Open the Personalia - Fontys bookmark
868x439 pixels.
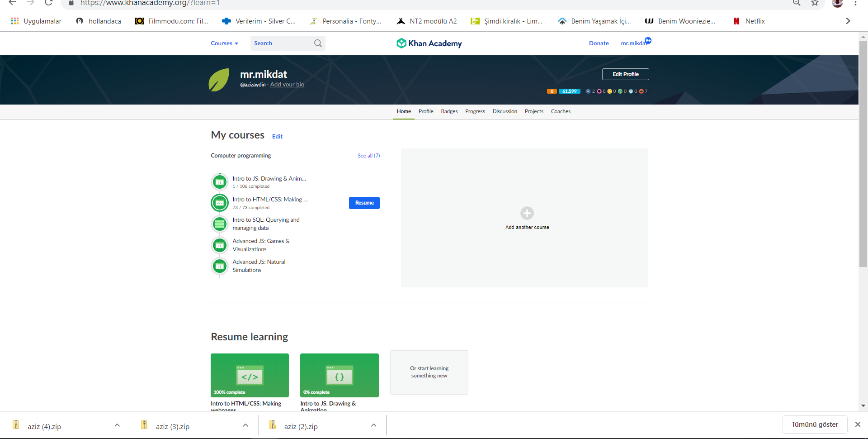tap(345, 21)
